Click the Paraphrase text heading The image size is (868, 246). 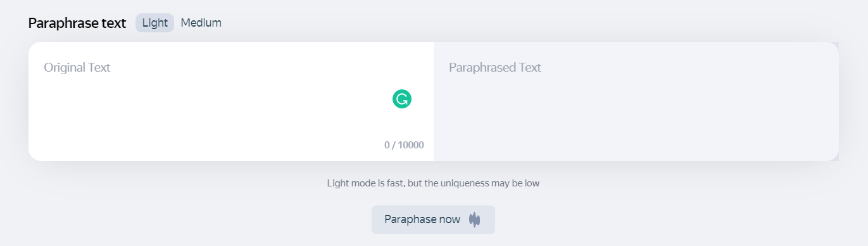click(x=77, y=23)
